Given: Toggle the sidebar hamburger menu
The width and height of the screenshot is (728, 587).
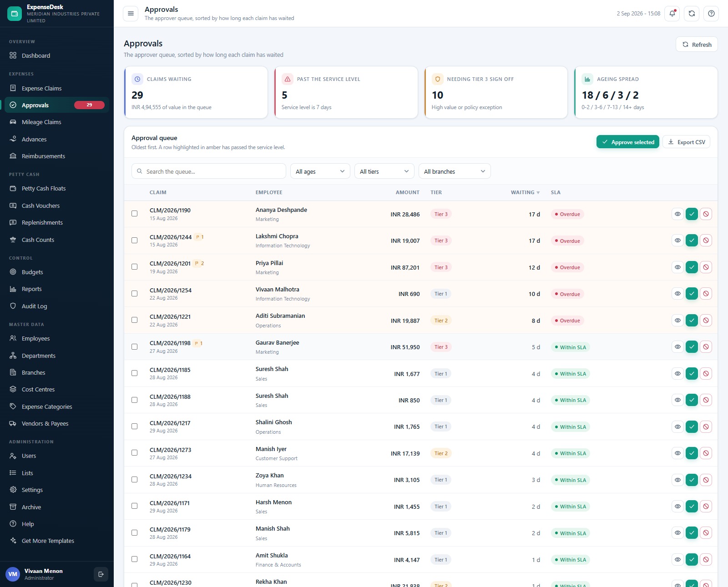Looking at the screenshot, I should [x=131, y=14].
